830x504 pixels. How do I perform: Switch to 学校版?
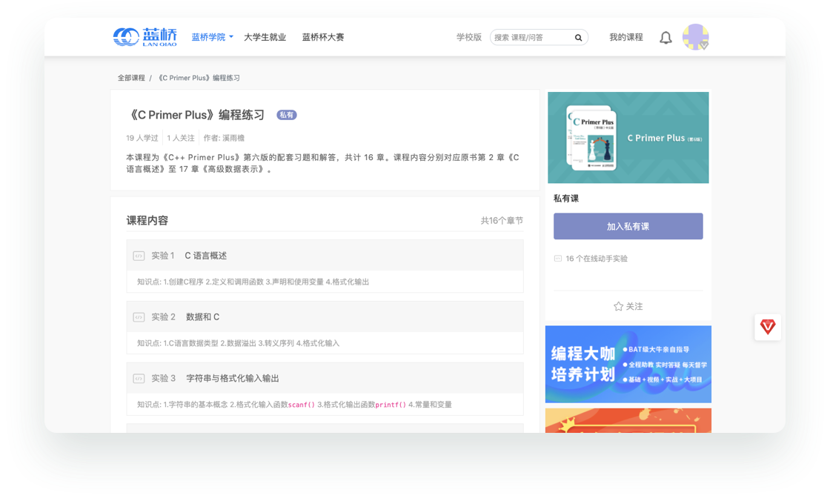click(x=469, y=37)
